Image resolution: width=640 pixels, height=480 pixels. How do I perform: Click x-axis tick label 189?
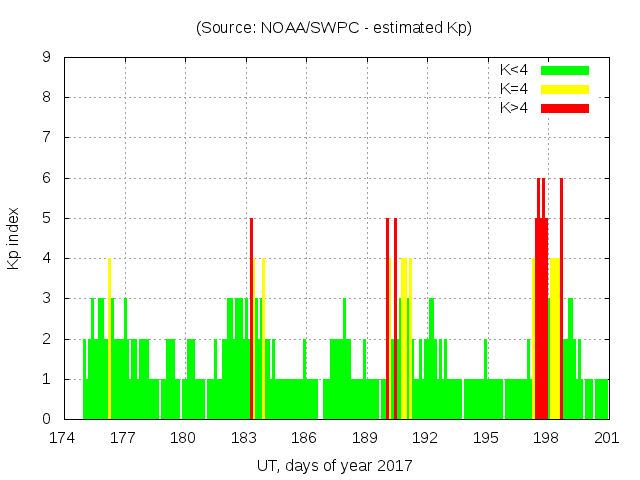365,438
